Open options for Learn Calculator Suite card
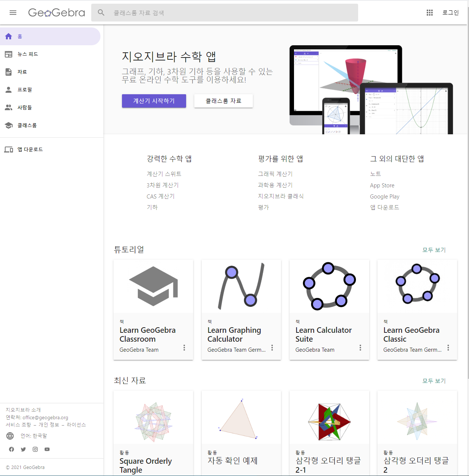Screen dimensions: 469x476 (x=360, y=348)
